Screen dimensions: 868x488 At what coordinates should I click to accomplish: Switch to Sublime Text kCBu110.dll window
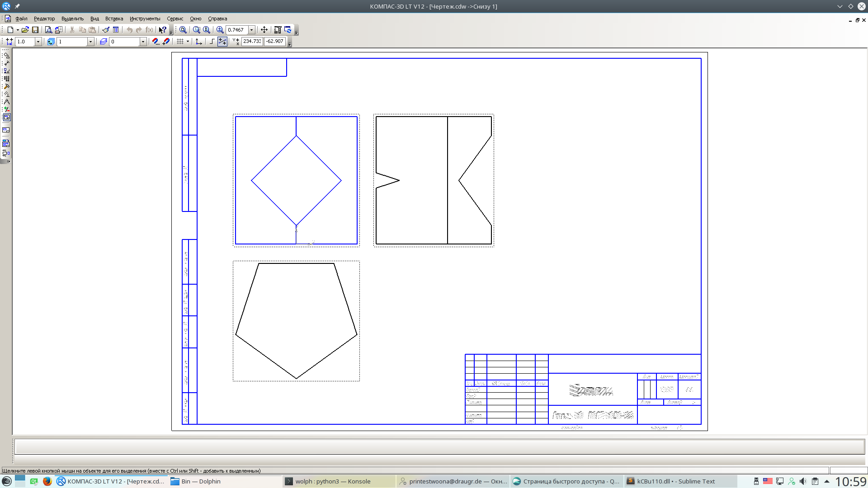680,481
